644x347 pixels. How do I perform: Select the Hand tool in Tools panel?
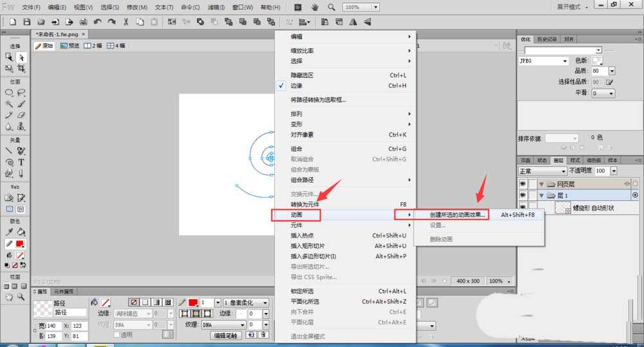tap(9, 297)
